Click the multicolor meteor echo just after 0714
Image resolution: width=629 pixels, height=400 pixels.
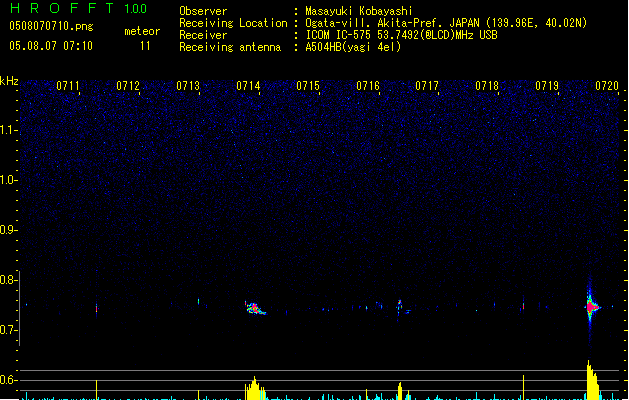tap(254, 308)
